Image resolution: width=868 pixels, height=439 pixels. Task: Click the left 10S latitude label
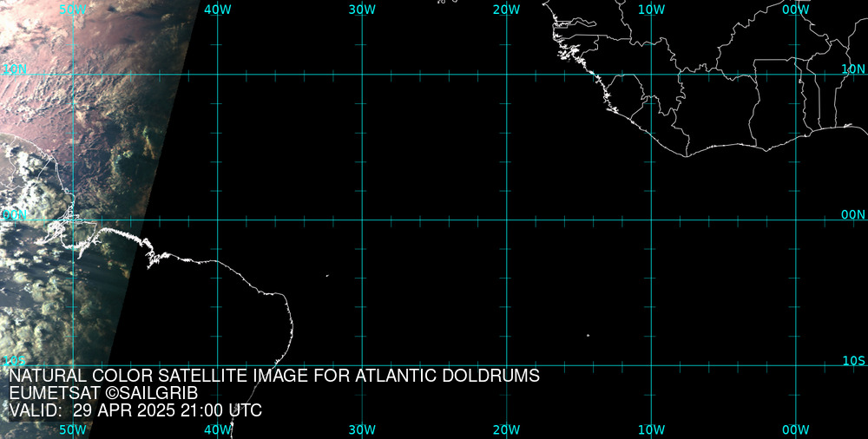[x=15, y=362]
